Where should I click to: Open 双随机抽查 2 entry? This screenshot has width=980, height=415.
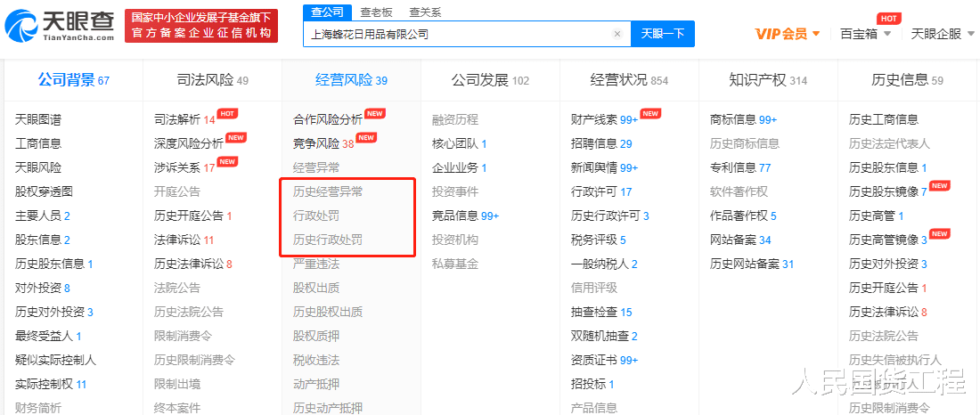604,337
